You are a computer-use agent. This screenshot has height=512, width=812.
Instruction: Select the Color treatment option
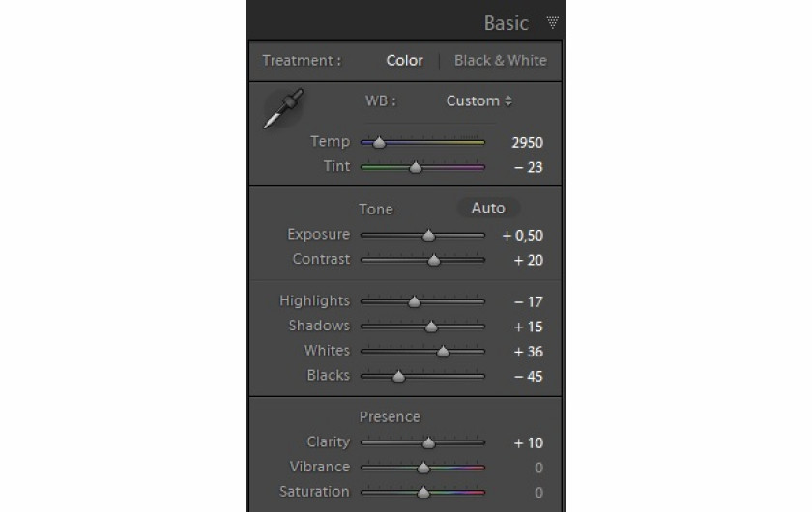(x=404, y=60)
